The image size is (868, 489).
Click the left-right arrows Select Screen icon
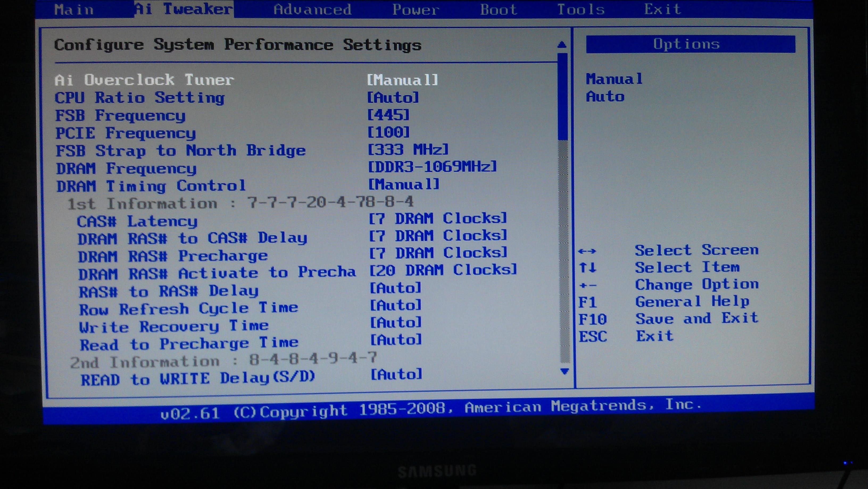click(x=587, y=251)
